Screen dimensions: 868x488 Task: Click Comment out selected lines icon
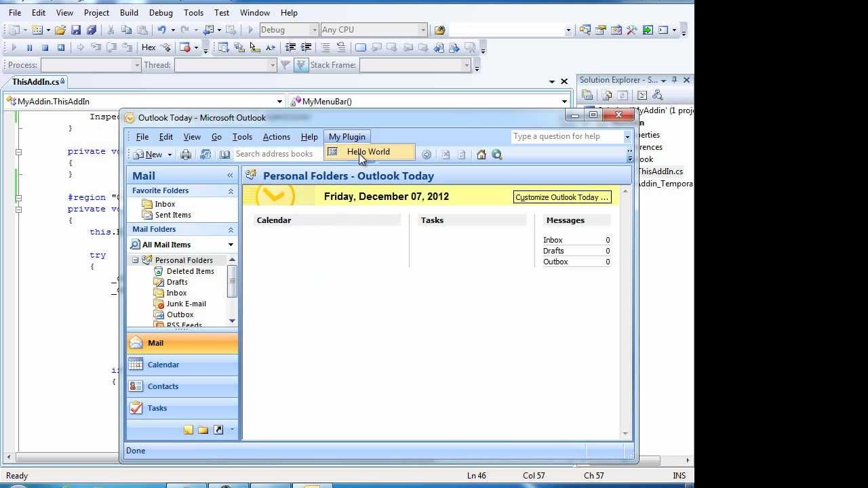pyautogui.click(x=325, y=47)
